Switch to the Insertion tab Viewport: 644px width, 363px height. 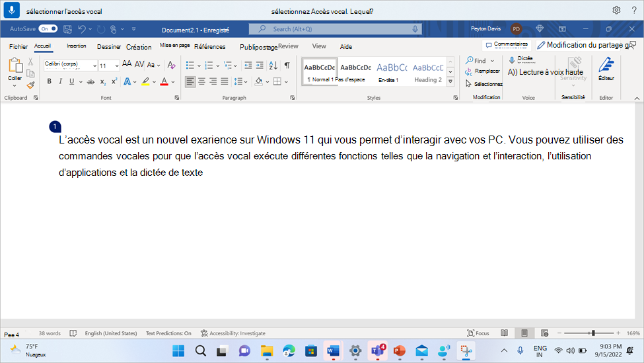coord(77,46)
